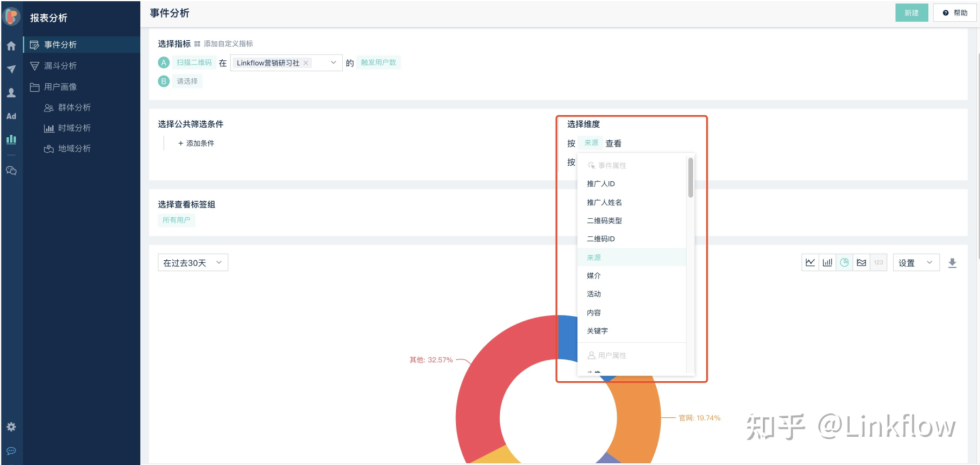Choose 内容 from dimension list

click(632, 313)
